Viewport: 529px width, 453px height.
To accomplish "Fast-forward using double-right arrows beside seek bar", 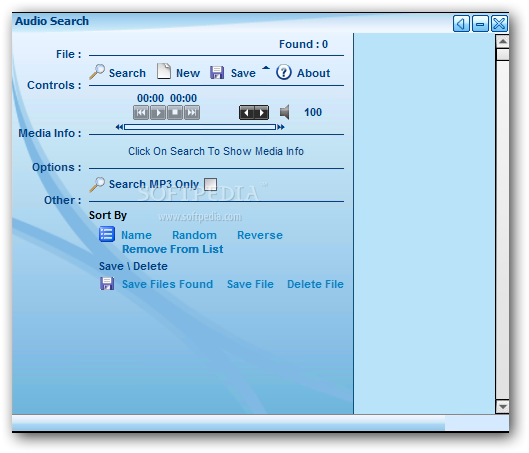I will point(281,127).
